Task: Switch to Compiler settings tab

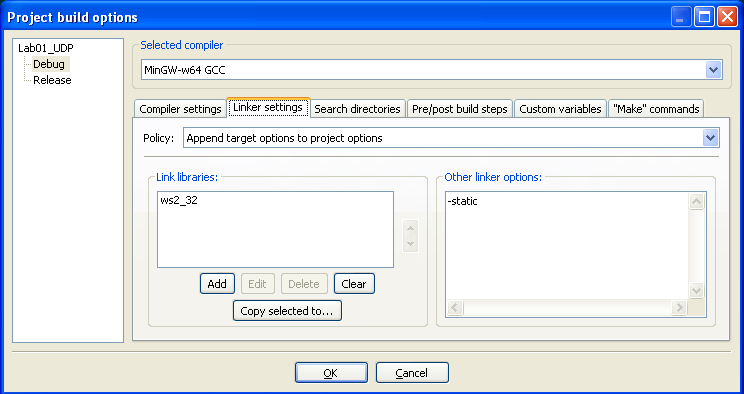Action: pyautogui.click(x=180, y=109)
